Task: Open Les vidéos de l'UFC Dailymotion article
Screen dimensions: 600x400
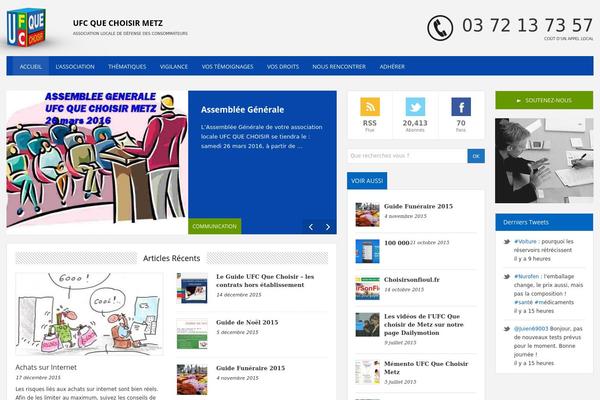Action: click(x=424, y=325)
